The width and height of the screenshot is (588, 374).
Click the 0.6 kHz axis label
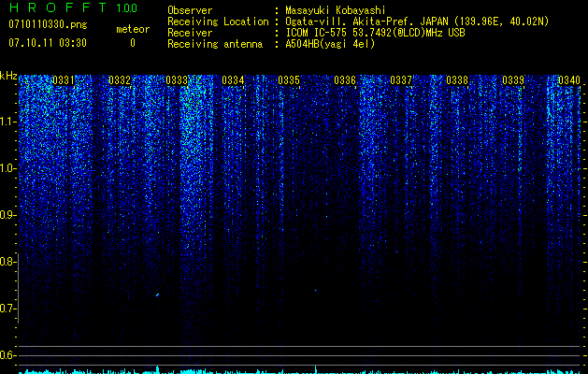pyautogui.click(x=7, y=355)
